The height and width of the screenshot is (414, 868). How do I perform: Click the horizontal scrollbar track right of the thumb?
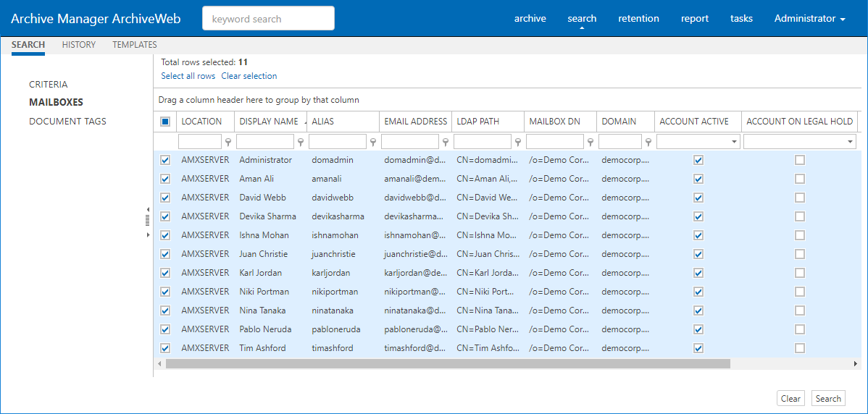pos(790,363)
